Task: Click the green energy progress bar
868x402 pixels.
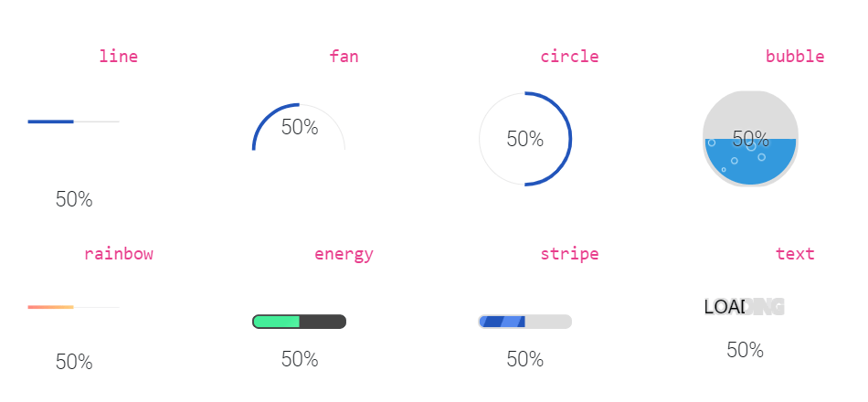Action: pyautogui.click(x=299, y=322)
